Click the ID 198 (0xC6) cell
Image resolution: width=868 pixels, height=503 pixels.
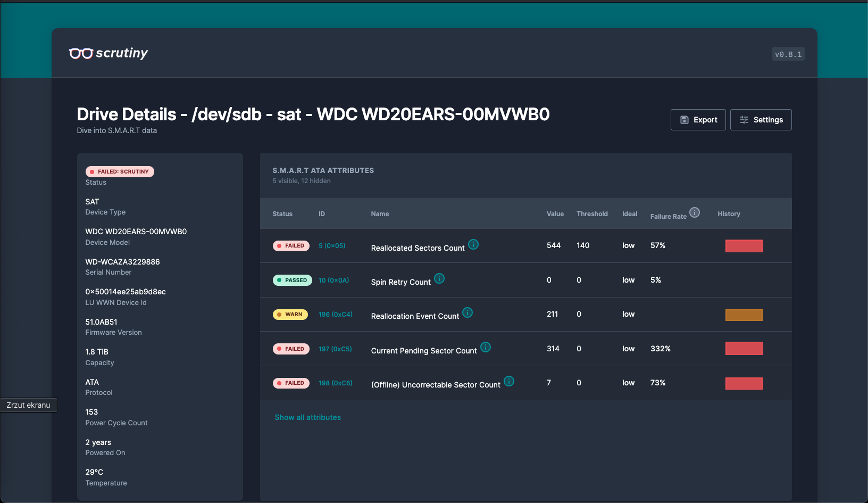[x=336, y=383]
